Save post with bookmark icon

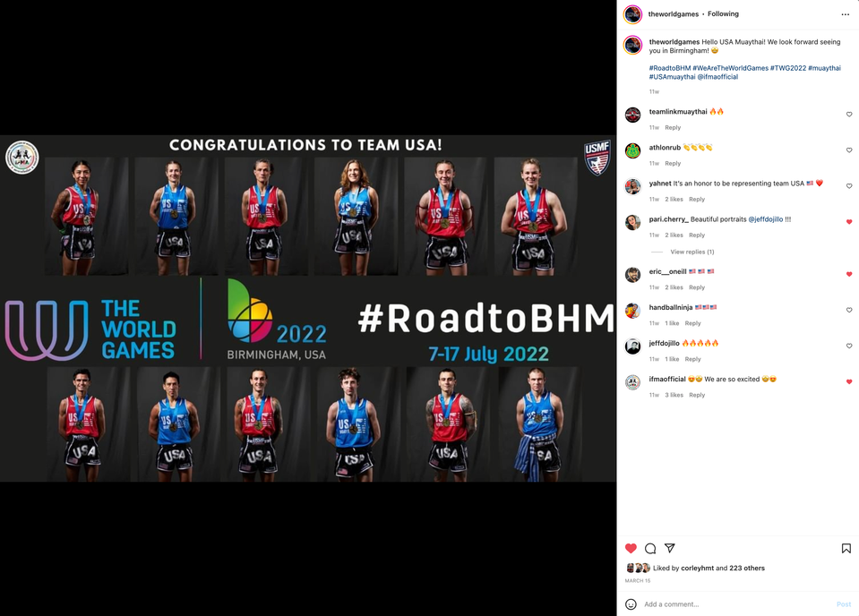[846, 548]
